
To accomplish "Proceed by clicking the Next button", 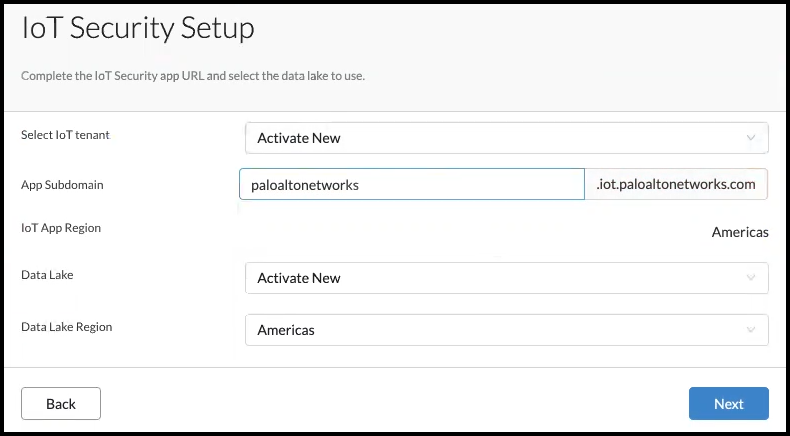I will pyautogui.click(x=728, y=404).
